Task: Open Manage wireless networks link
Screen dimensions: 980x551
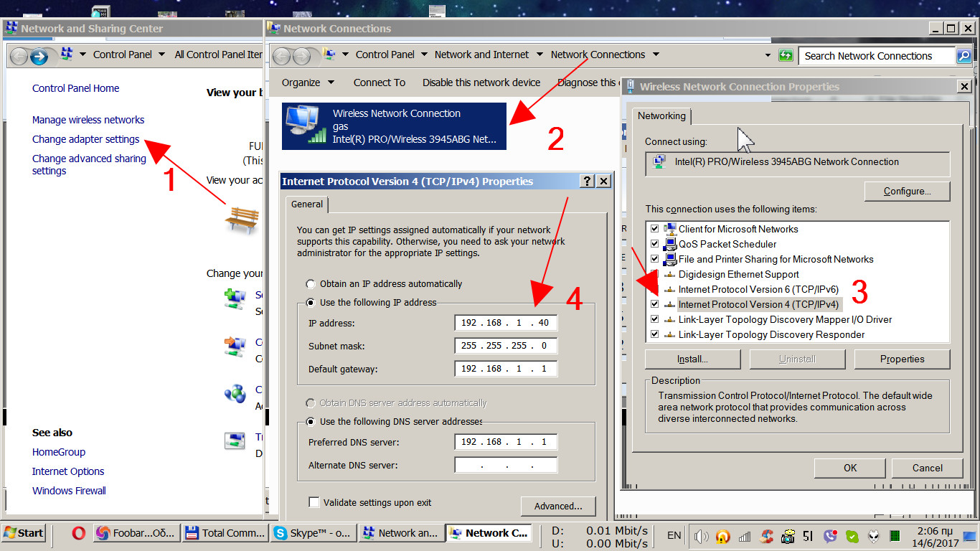Action: [88, 120]
